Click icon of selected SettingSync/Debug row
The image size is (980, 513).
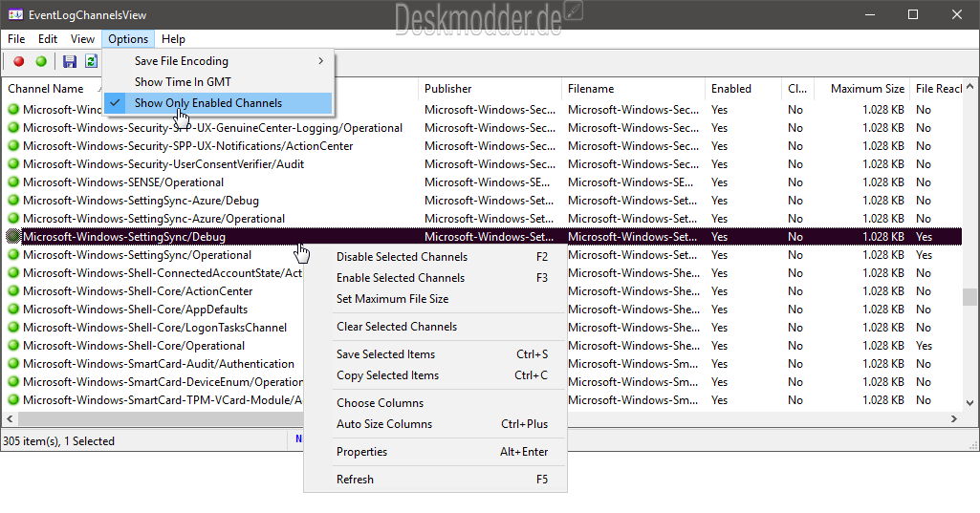point(13,237)
